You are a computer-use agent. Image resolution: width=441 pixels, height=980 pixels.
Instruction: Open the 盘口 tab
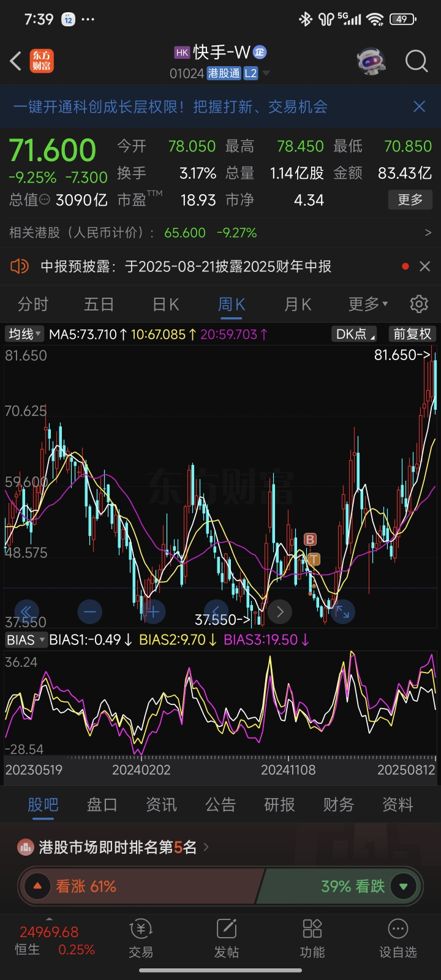pyautogui.click(x=102, y=804)
